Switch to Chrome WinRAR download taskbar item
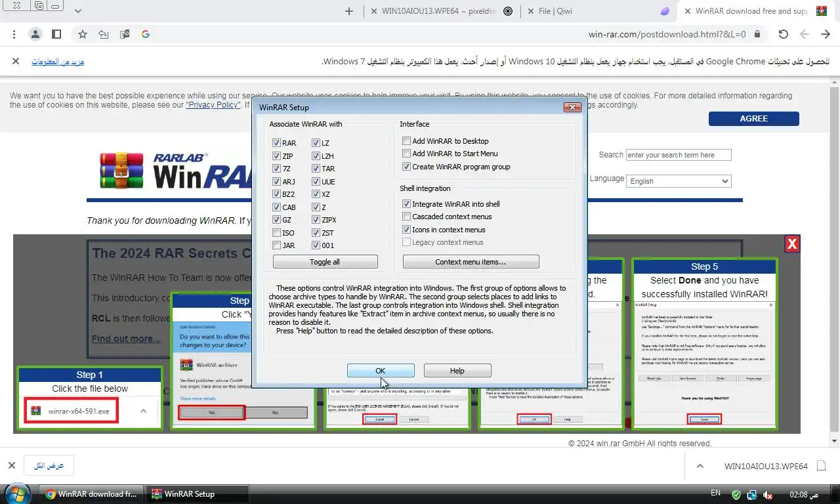840x504 pixels. tap(91, 494)
